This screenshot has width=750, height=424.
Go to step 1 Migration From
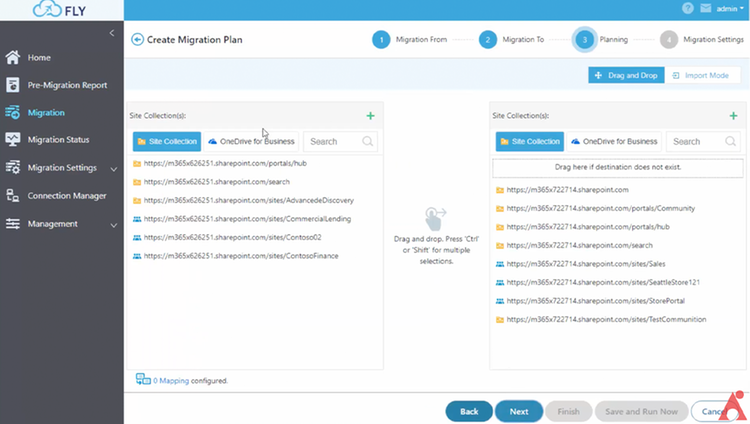381,39
